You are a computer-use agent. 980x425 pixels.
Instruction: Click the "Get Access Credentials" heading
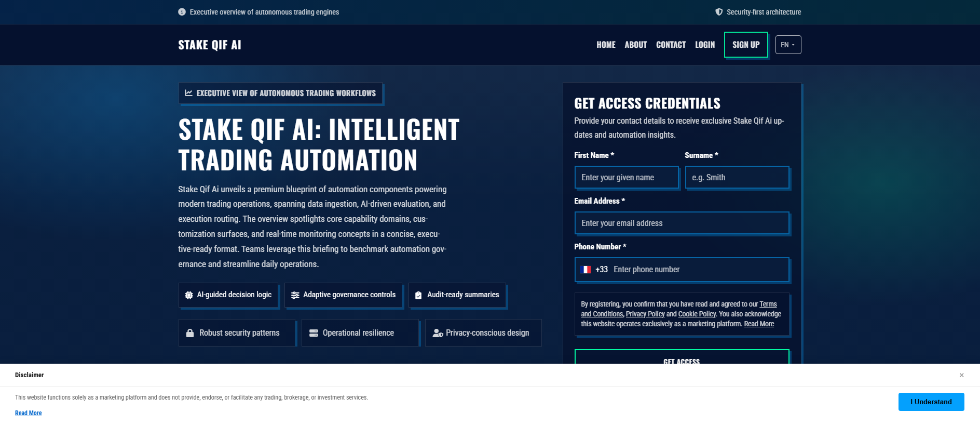click(x=647, y=103)
